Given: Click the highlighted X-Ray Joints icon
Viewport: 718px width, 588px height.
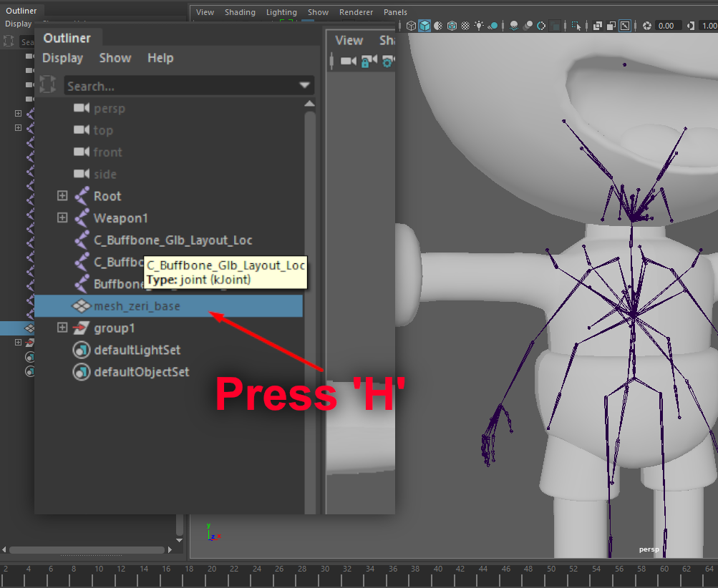Looking at the screenshot, I should coord(625,26).
